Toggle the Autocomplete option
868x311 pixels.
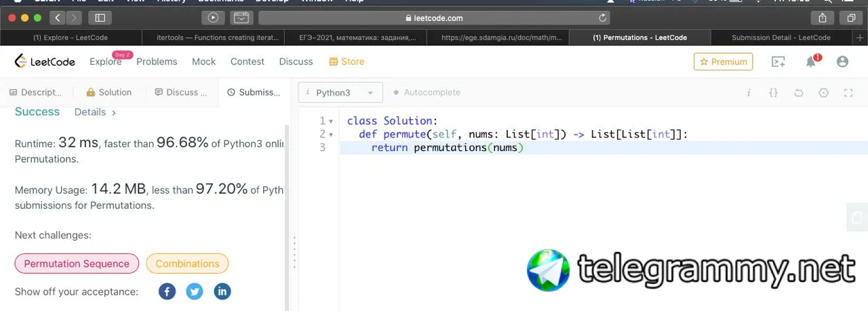(x=427, y=93)
